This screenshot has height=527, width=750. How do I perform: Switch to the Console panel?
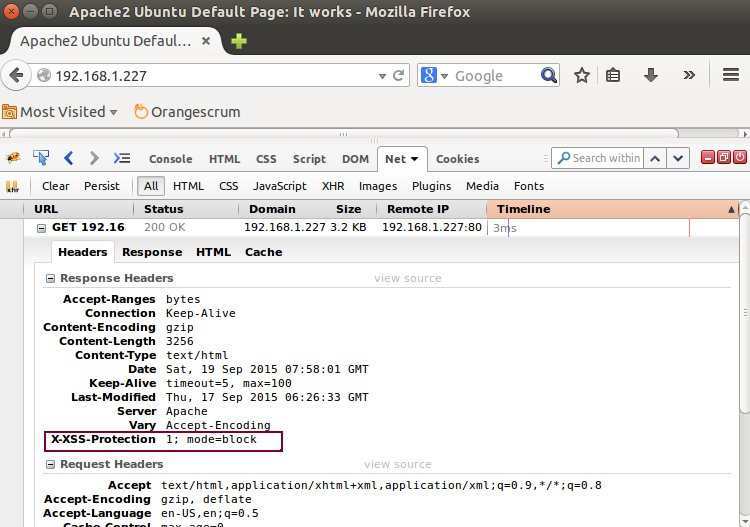click(170, 159)
